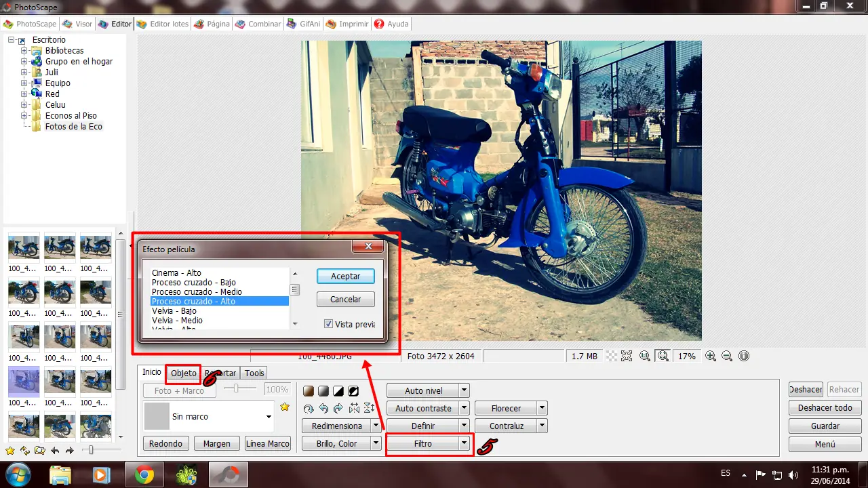
Task: Open the Filtro dropdown arrow
Action: [464, 444]
